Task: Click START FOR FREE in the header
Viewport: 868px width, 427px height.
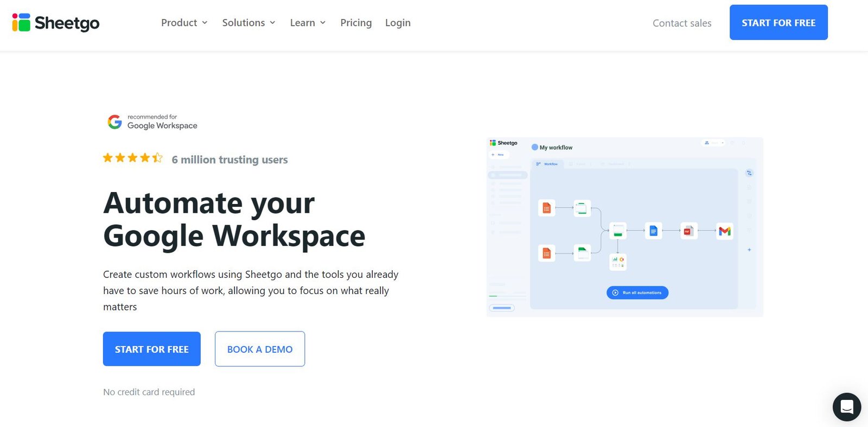Action: click(778, 22)
